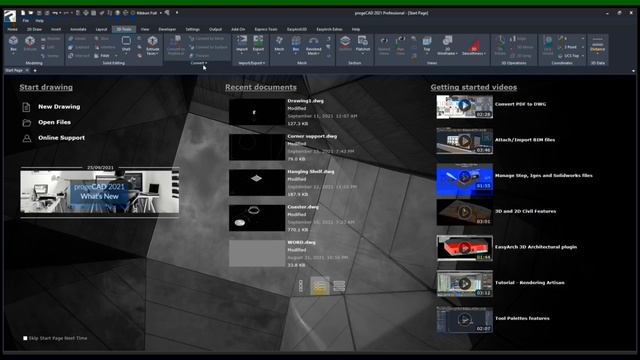This screenshot has height=360, width=640.
Task: Expand the ribbon minimize arrow at far right
Action: click(633, 71)
